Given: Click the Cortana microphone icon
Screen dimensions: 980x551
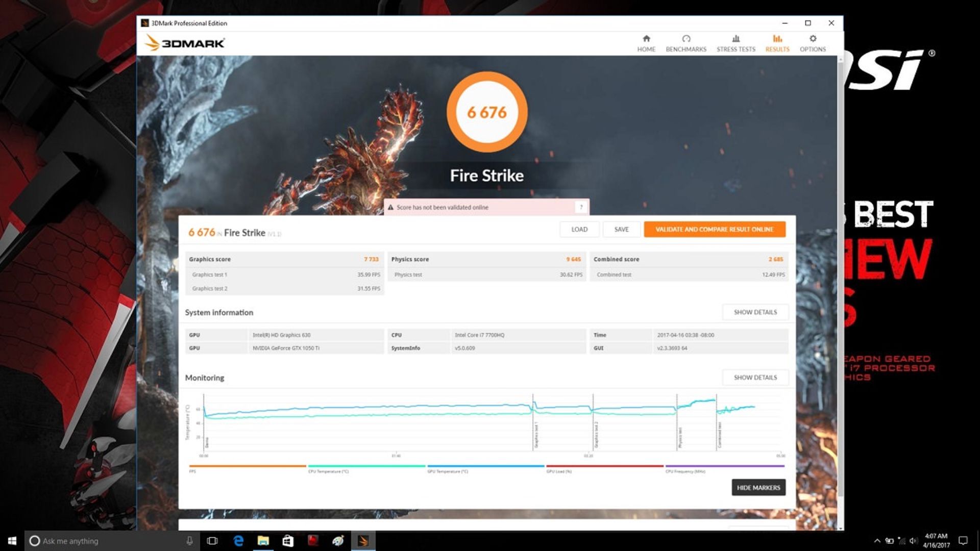Looking at the screenshot, I should click(189, 541).
